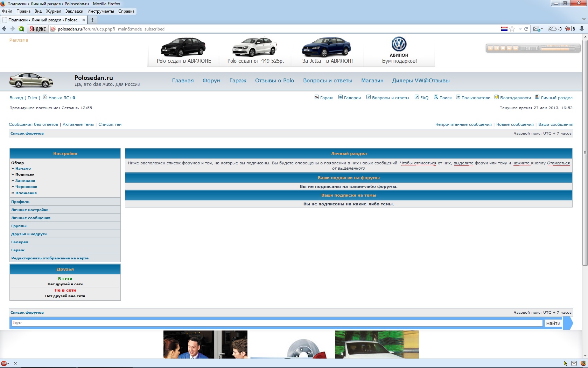Click the Yandex logo button beside the address bar
588x368 pixels.
tap(37, 29)
